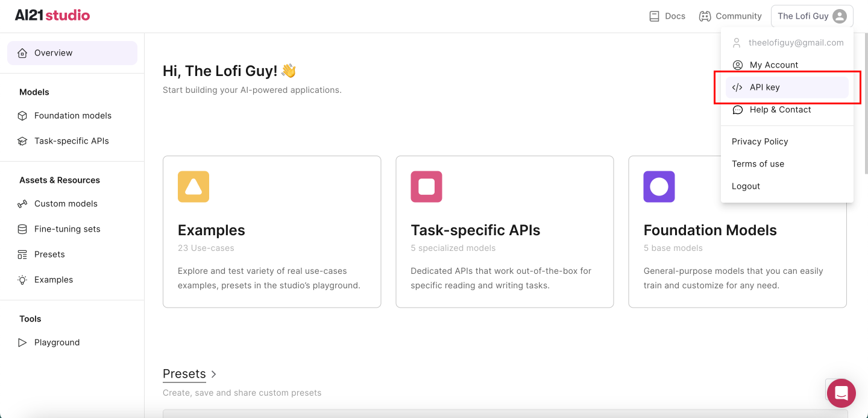This screenshot has width=868, height=418.
Task: Open Playground under Tools
Action: pyautogui.click(x=72, y=343)
